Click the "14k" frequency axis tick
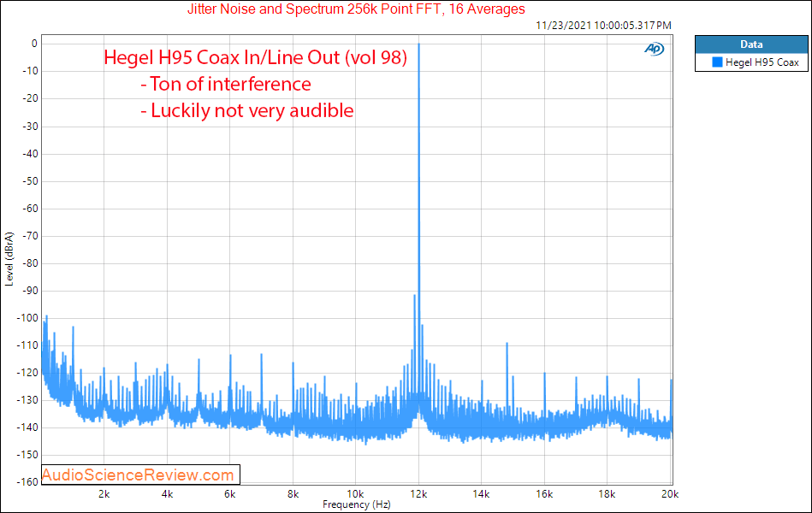The width and height of the screenshot is (812, 513). click(x=481, y=494)
